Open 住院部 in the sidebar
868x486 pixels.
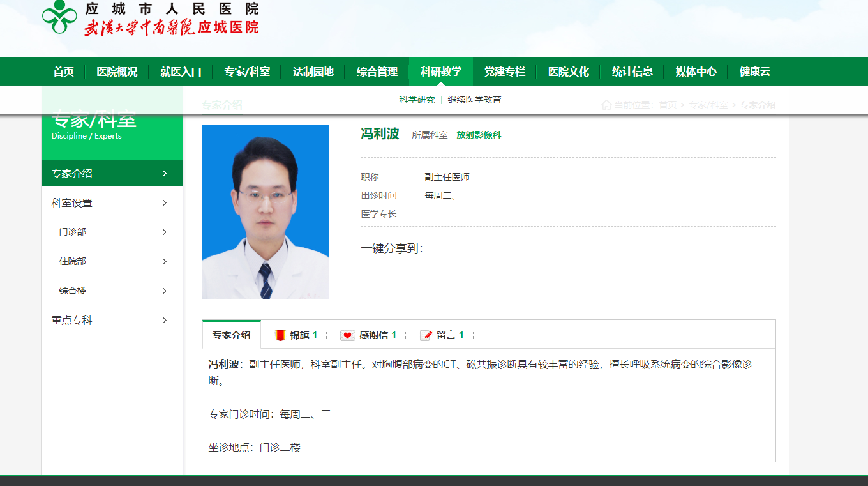coord(112,261)
